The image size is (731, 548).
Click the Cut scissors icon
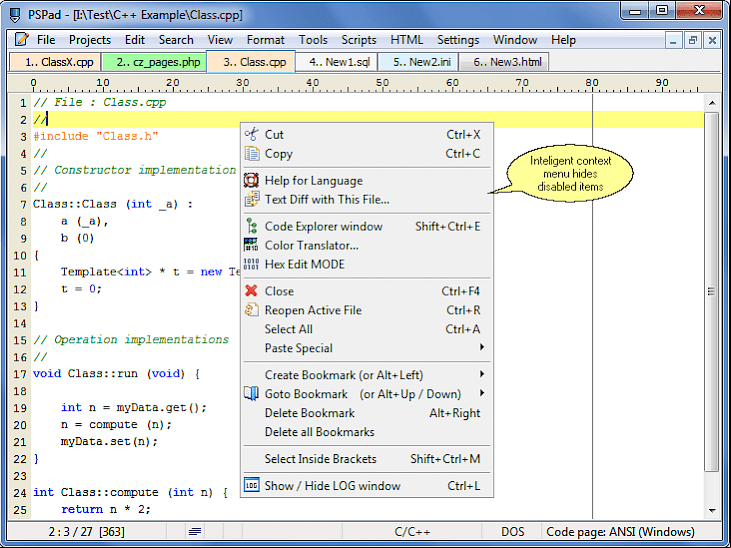click(251, 134)
